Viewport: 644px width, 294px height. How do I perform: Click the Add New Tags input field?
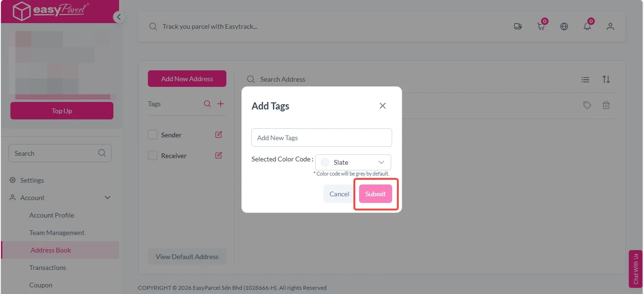322,138
